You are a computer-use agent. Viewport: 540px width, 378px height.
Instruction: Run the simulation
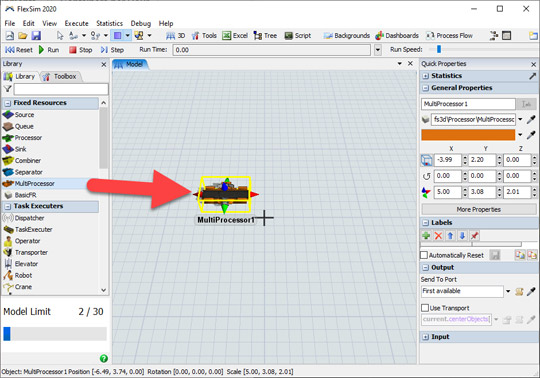(x=49, y=50)
